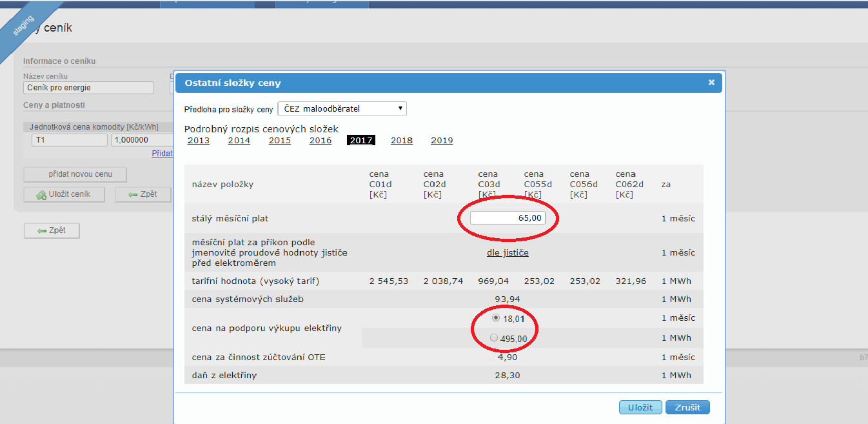The image size is (868, 424).
Task: Switch to year 2018 tab
Action: [401, 141]
